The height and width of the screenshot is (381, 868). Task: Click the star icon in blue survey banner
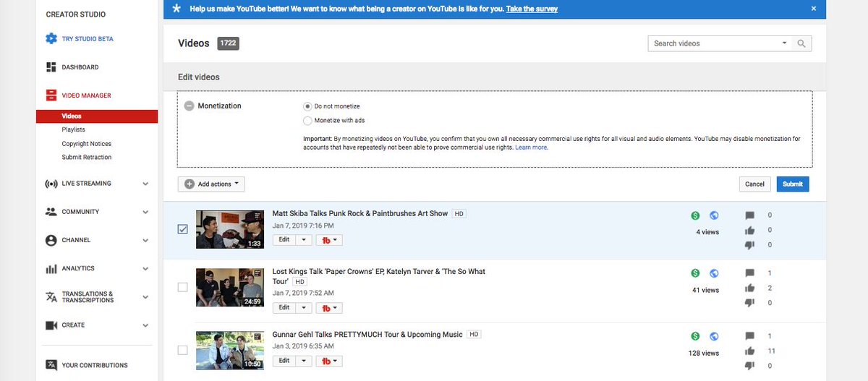177,9
